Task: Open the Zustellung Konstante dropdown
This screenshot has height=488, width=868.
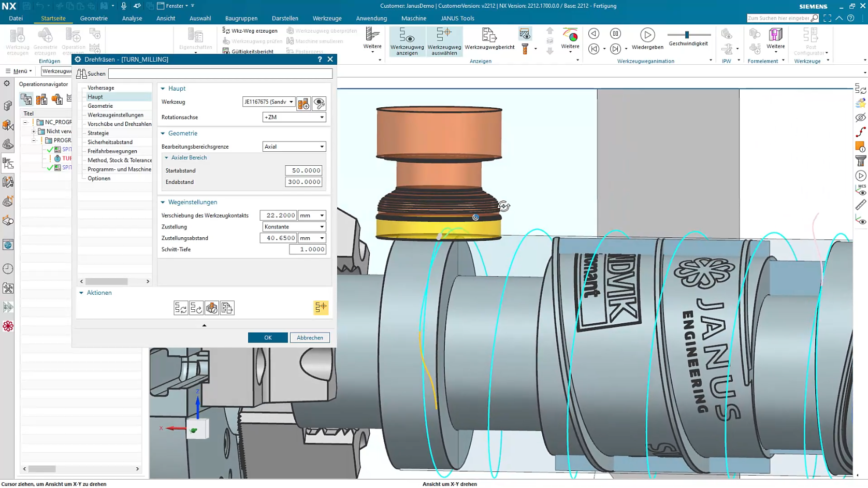Action: [x=294, y=227]
